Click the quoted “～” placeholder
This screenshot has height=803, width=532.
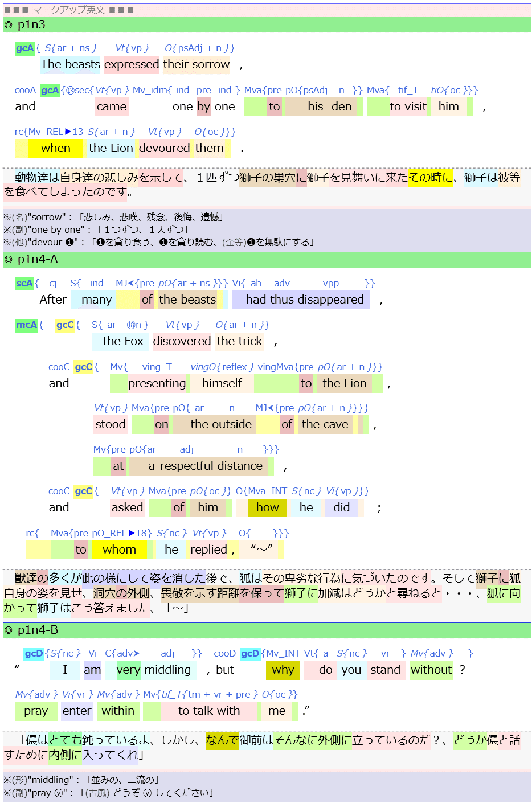tap(261, 550)
